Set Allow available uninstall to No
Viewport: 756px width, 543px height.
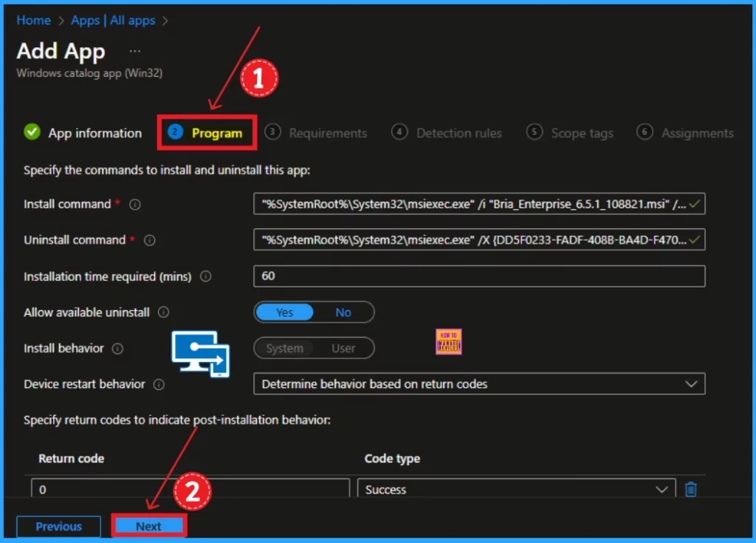click(x=343, y=313)
